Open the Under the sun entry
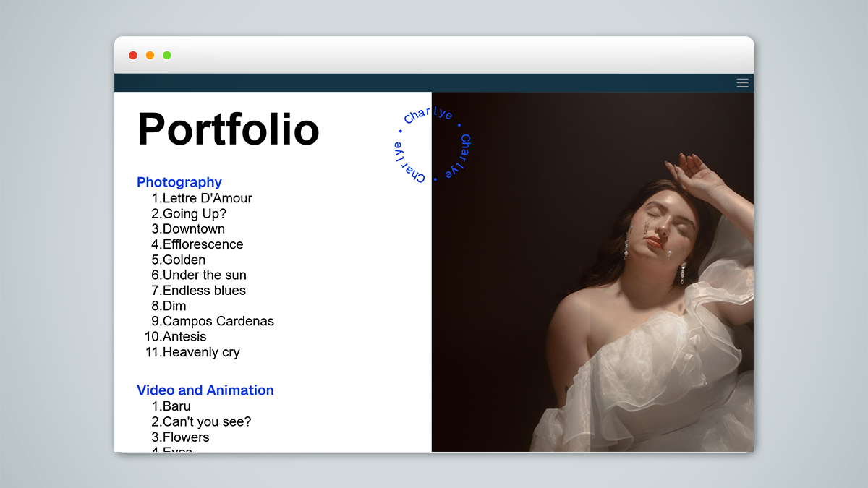 (x=205, y=275)
